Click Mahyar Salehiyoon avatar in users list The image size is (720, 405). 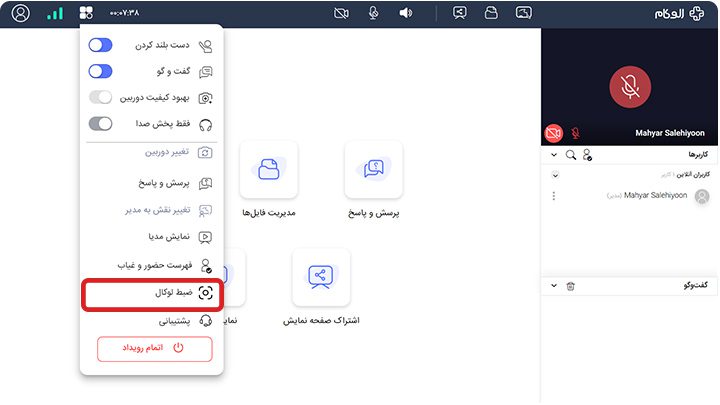click(x=702, y=197)
